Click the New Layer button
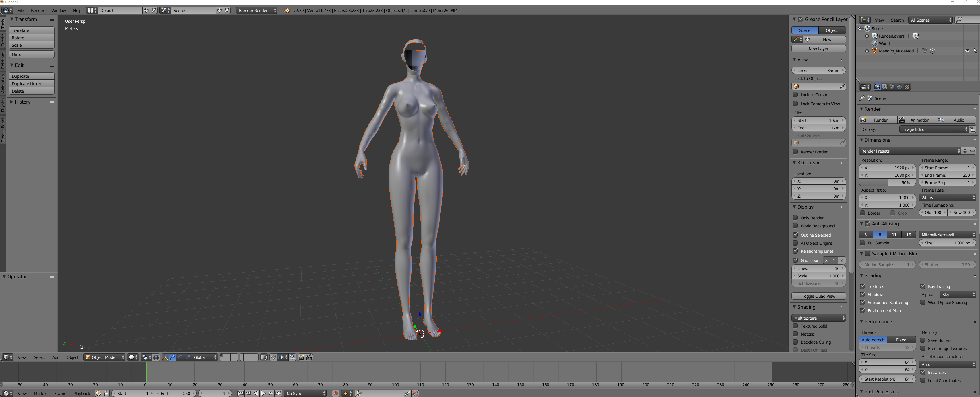980x397 pixels. point(819,49)
